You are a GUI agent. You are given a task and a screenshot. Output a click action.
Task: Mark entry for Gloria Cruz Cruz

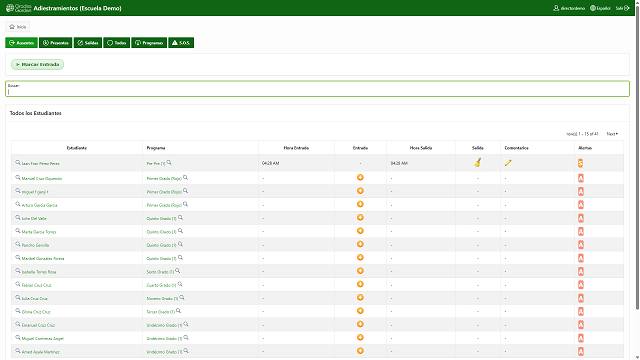pyautogui.click(x=360, y=311)
